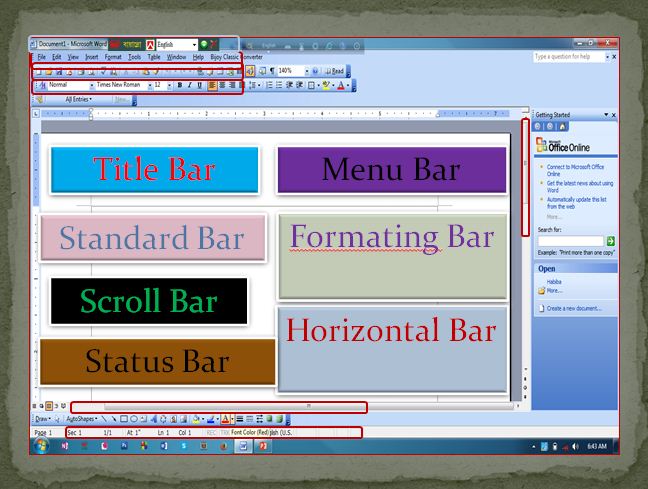Set Align Right paragraph alignment
The height and width of the screenshot is (489, 648).
pyautogui.click(x=232, y=85)
